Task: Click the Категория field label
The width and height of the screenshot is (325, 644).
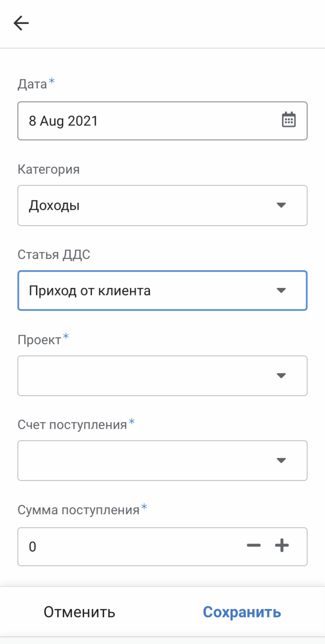Action: [49, 169]
